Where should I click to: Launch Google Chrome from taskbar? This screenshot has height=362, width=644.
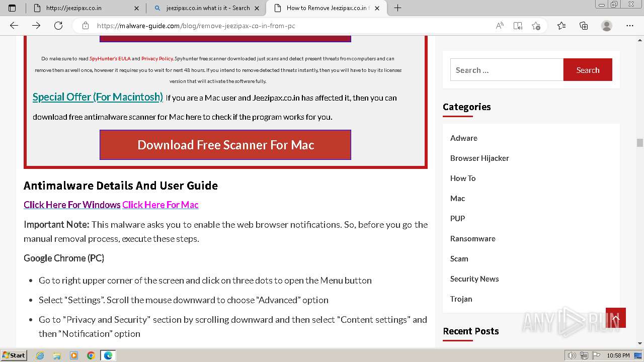point(91,355)
